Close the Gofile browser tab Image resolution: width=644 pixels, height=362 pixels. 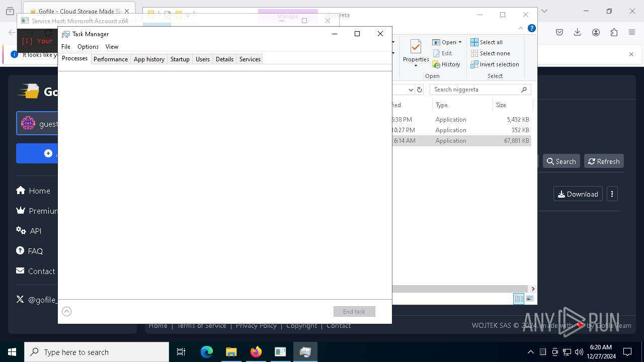coord(127,11)
